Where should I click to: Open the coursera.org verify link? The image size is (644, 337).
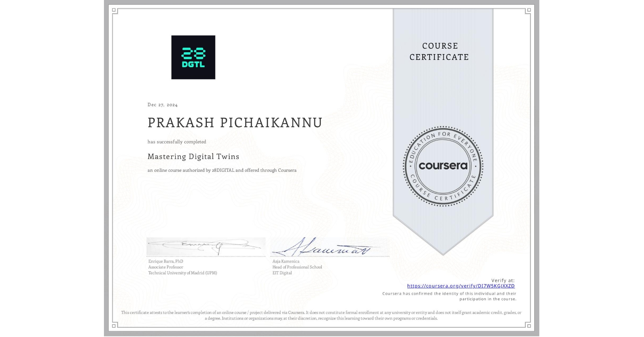(461, 286)
